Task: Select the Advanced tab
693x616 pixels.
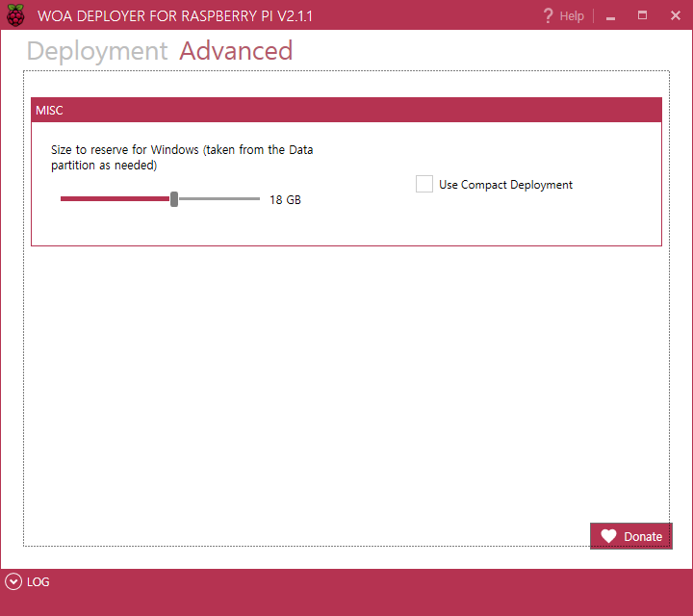Action: click(236, 50)
